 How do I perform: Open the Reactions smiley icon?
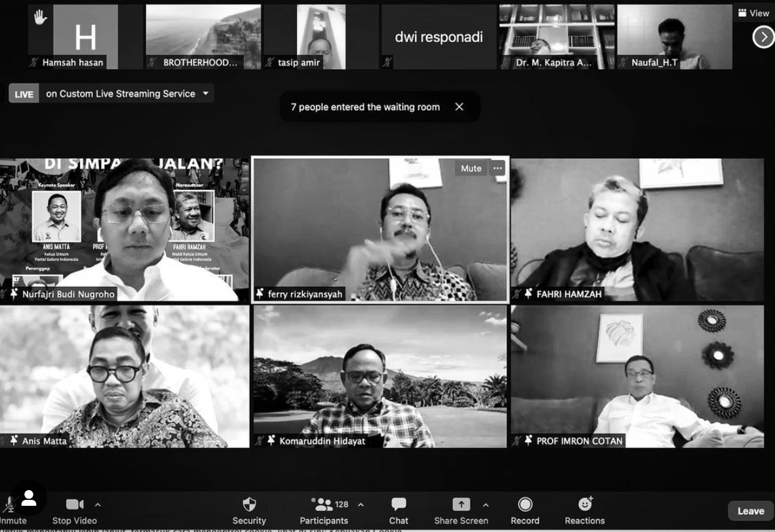coord(585,504)
